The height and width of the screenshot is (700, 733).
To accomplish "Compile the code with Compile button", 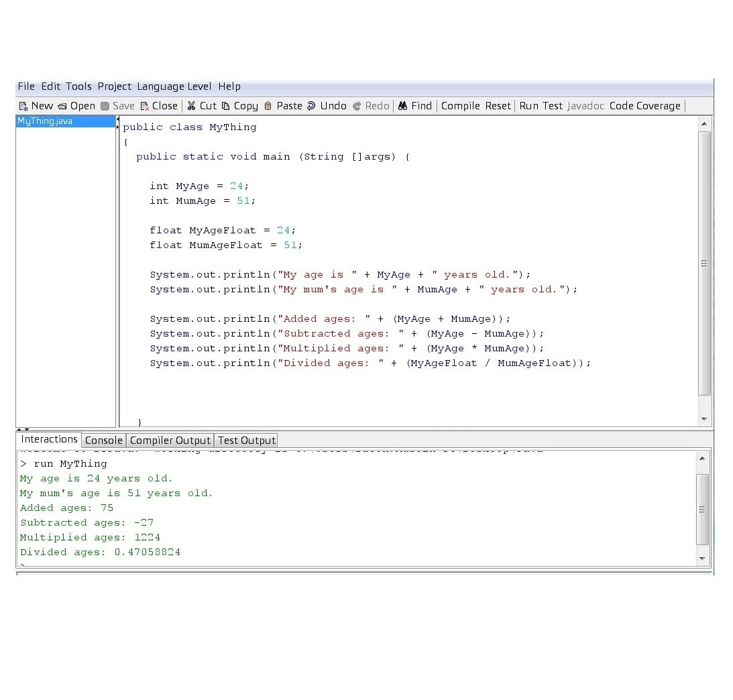I will tap(461, 106).
